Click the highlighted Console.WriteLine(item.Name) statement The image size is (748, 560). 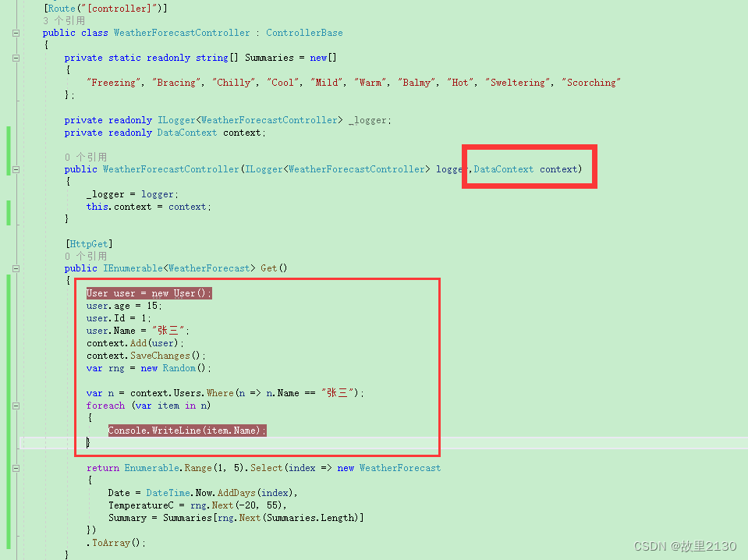point(186,430)
